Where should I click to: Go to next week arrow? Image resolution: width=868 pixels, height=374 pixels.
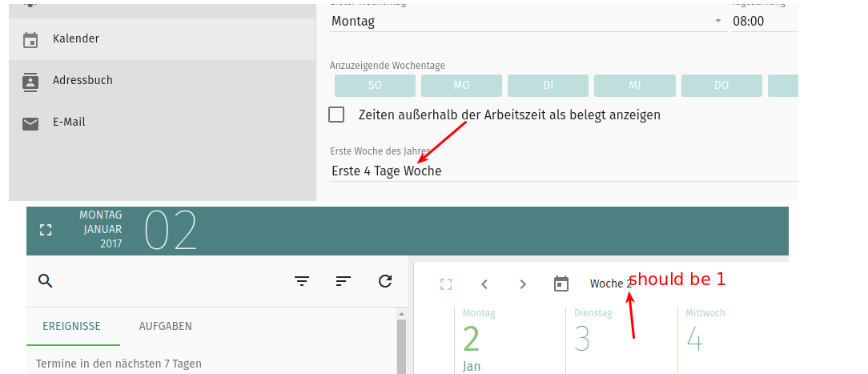[x=523, y=284]
